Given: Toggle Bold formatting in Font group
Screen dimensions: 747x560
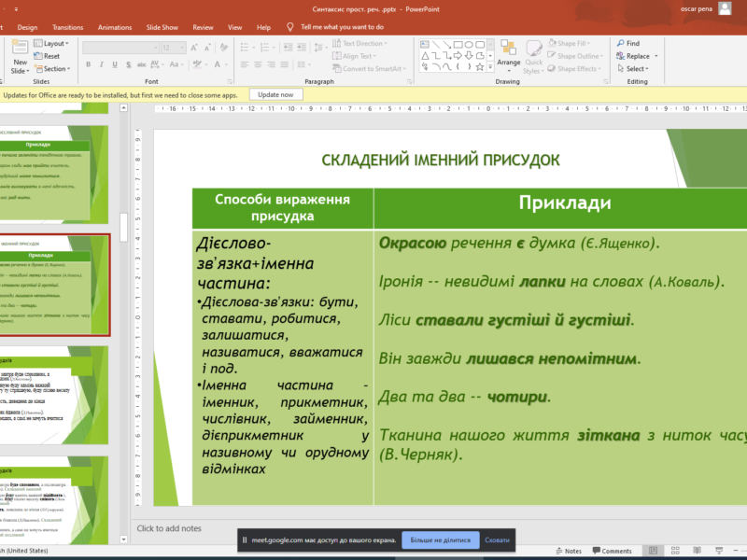Looking at the screenshot, I should click(x=89, y=64).
